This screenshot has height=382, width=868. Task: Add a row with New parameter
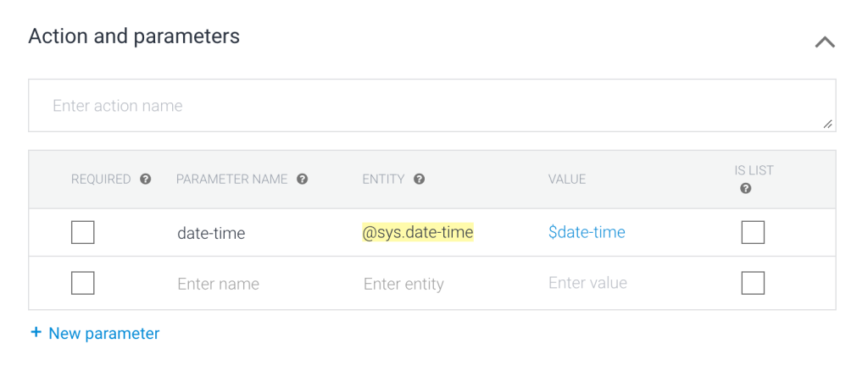[x=95, y=334]
